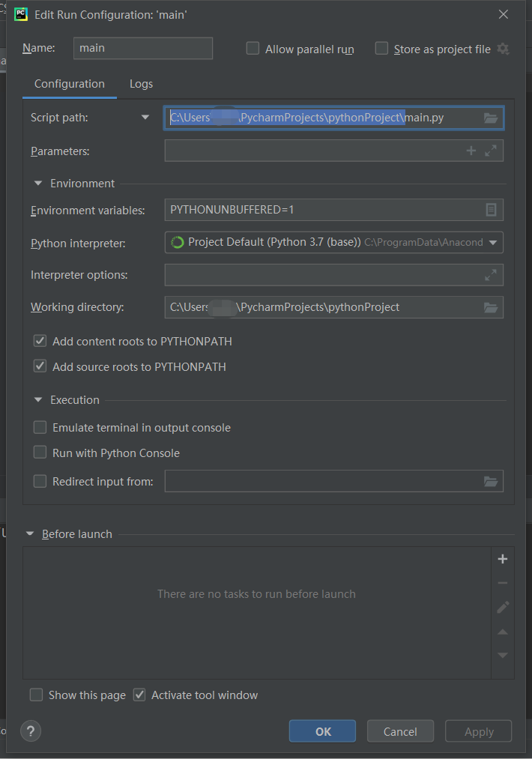Image resolution: width=532 pixels, height=759 pixels.
Task: Click the Script path browse folder icon
Action: [491, 118]
